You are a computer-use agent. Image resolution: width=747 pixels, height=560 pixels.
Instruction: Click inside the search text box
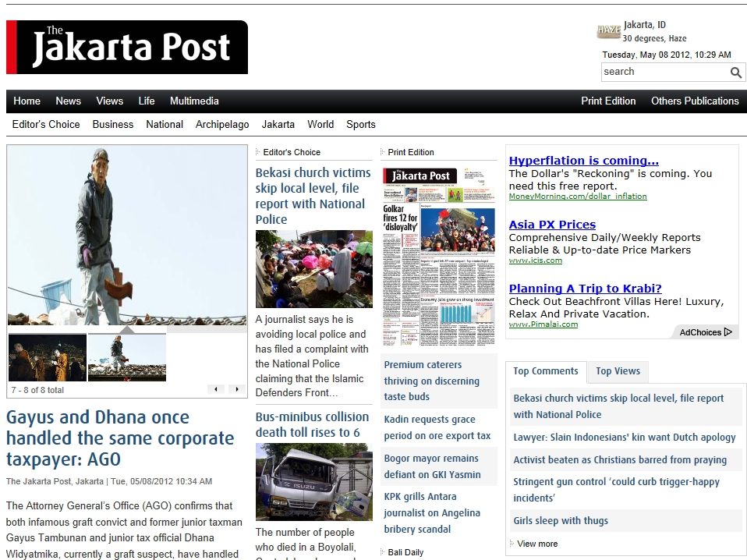coord(664,72)
